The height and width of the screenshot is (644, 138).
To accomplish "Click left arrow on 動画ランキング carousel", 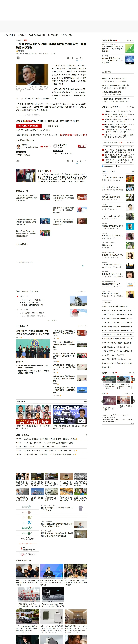I will (x=103, y=380).
